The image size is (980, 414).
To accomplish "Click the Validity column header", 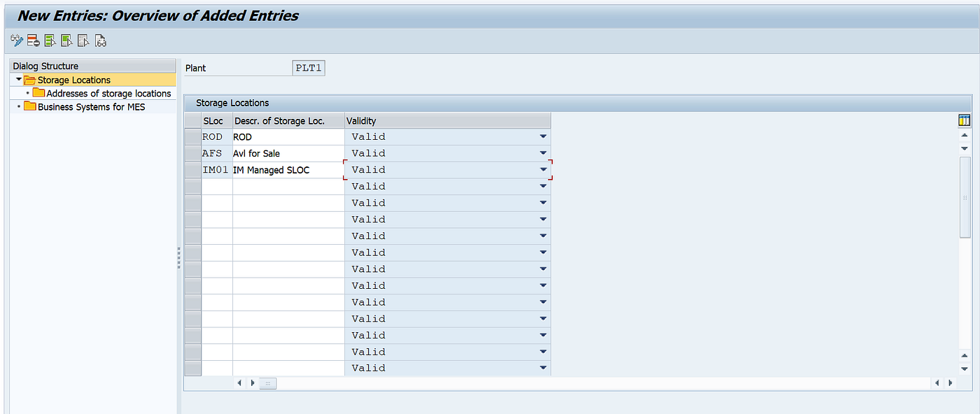I will click(447, 120).
